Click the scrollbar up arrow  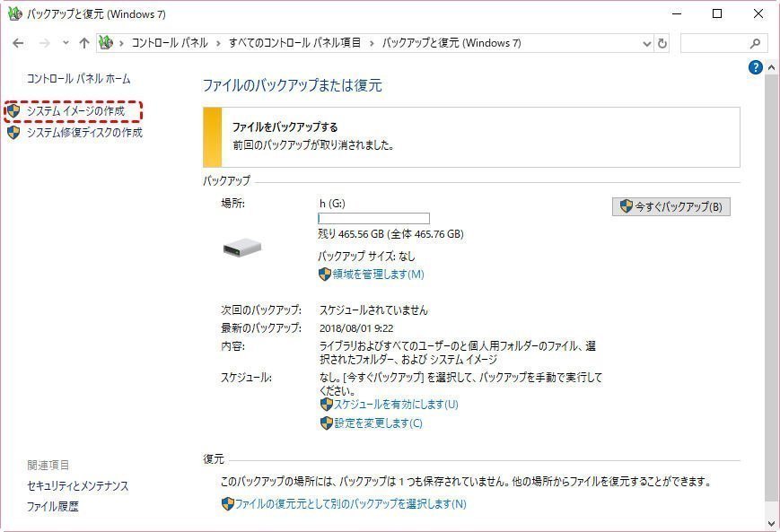[x=772, y=67]
